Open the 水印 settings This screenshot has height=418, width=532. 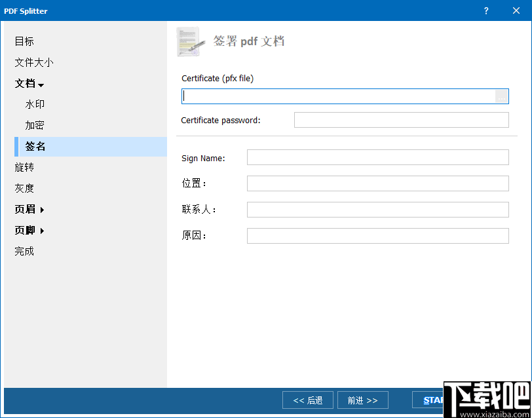[34, 104]
